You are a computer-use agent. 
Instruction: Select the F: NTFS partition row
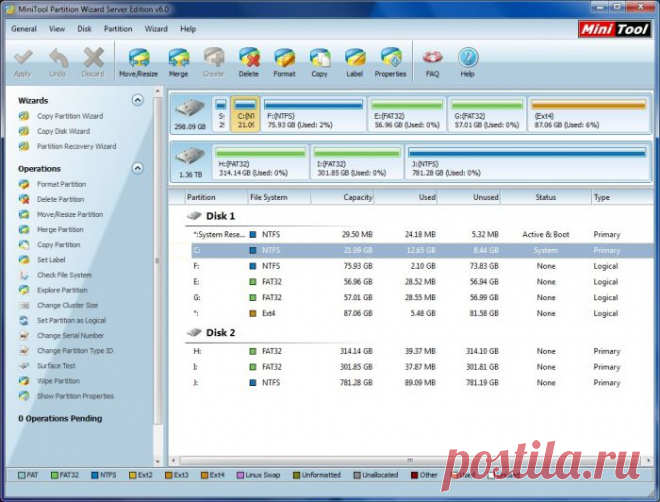[x=422, y=266]
